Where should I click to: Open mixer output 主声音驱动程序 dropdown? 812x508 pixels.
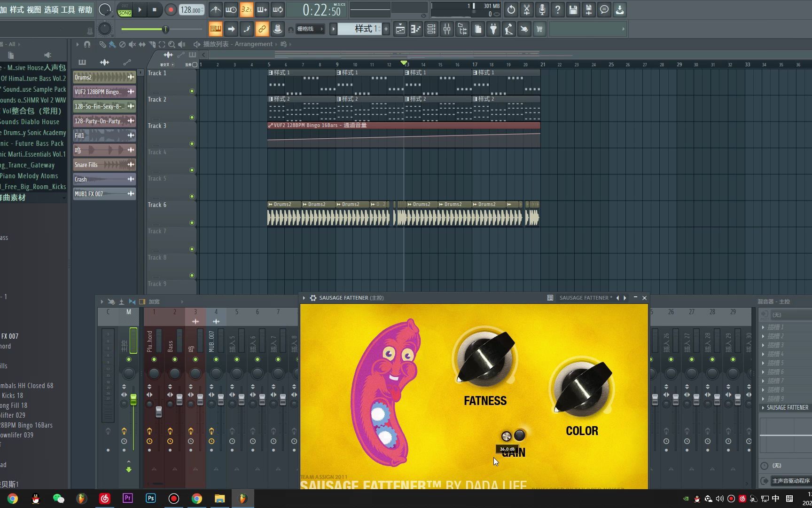click(x=790, y=481)
